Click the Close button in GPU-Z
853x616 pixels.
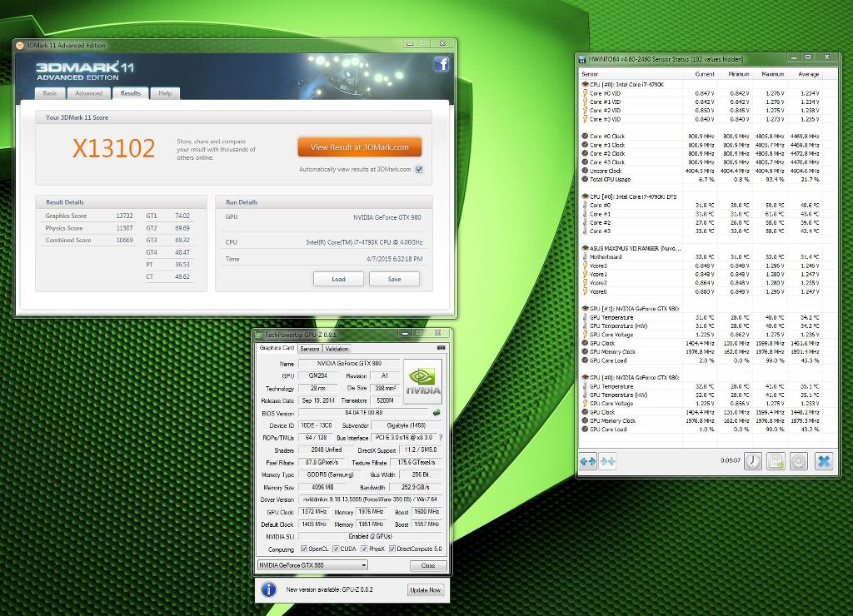pos(428,565)
